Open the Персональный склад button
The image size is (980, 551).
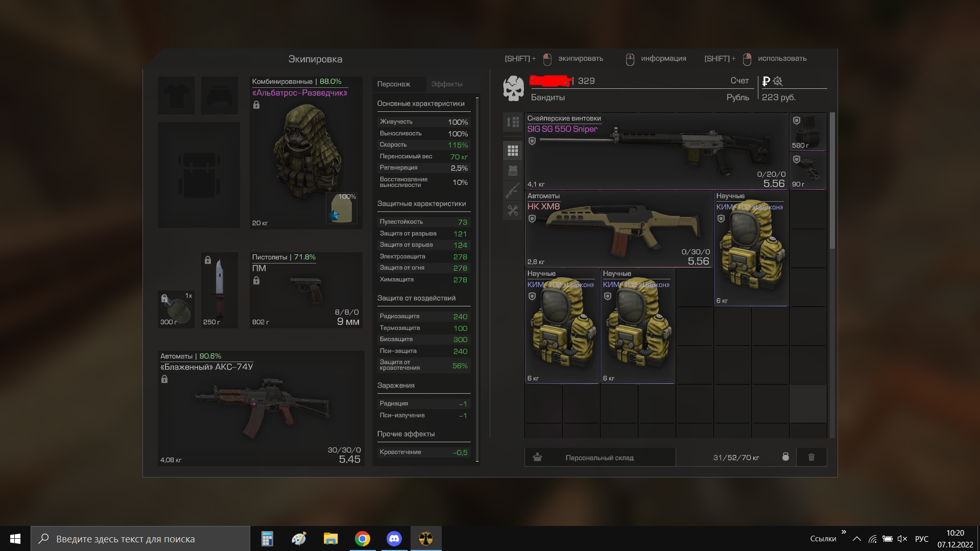coord(600,457)
